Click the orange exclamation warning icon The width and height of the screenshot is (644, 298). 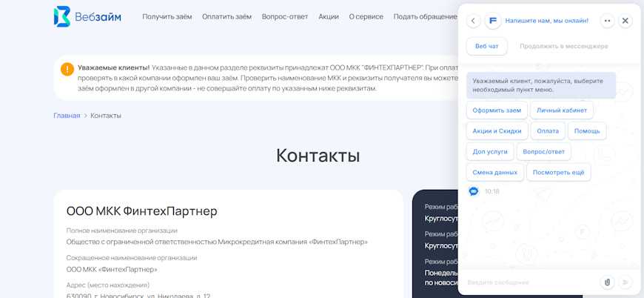click(67, 69)
